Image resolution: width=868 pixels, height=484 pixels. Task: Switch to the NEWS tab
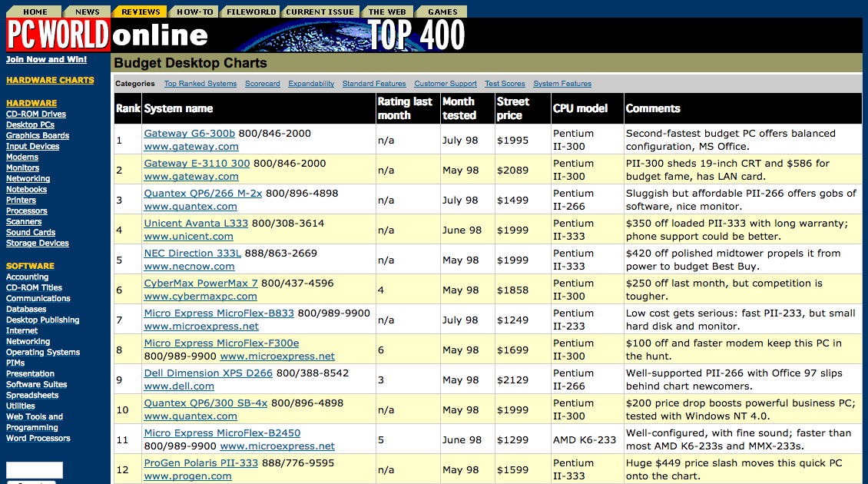87,12
